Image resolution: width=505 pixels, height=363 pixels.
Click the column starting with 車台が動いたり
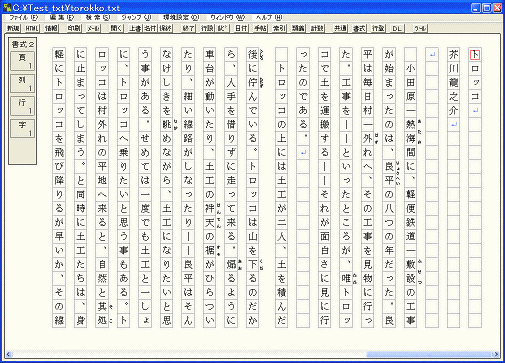209,188
